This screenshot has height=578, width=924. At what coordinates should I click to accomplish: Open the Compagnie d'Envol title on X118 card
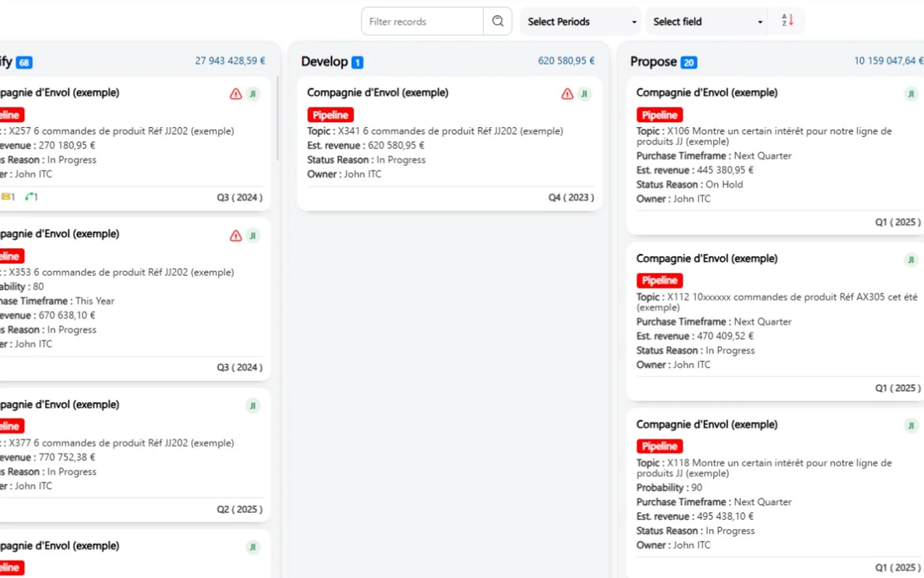[707, 424]
